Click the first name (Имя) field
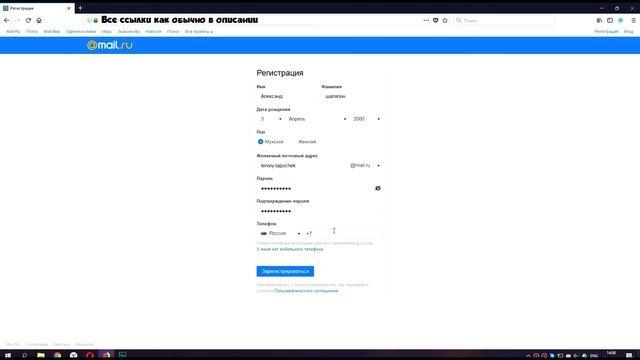Image resolution: width=640 pixels, height=360 pixels. coord(287,96)
